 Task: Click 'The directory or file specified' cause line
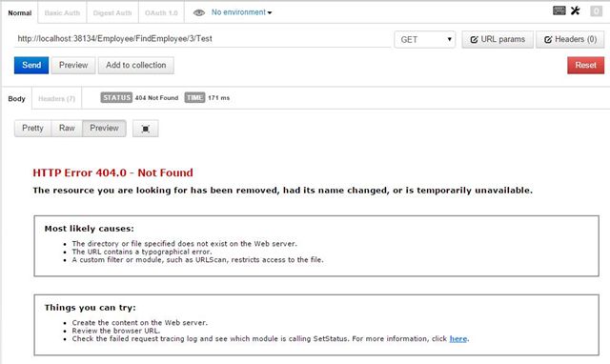(184, 244)
